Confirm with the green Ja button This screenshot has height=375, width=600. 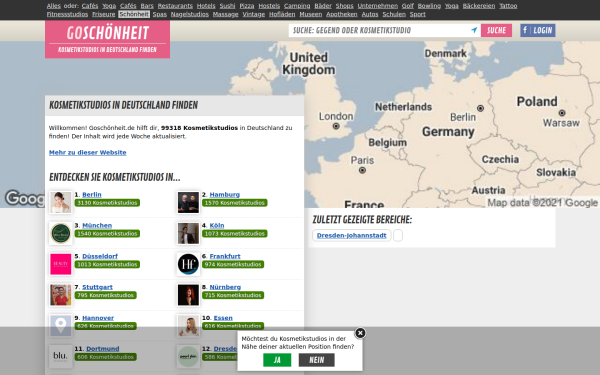click(x=277, y=360)
